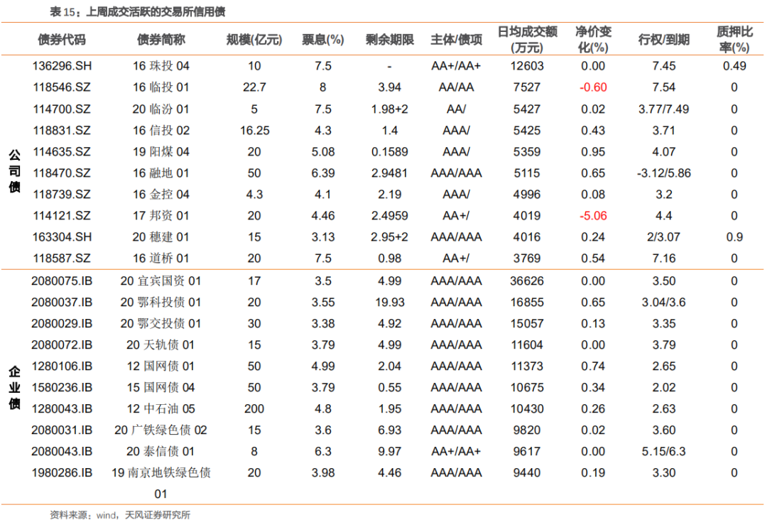The image size is (767, 532).
Task: Select bond code 2080029.IB
Action: [62, 323]
